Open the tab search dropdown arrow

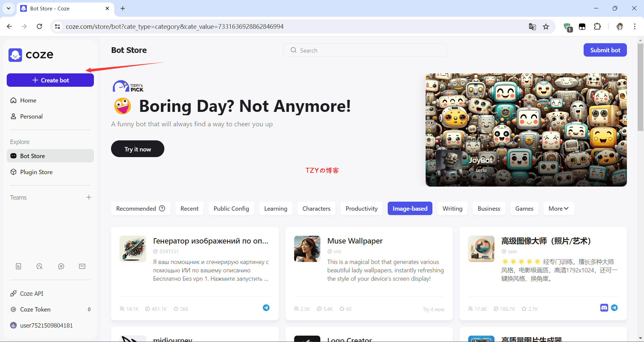click(x=8, y=8)
